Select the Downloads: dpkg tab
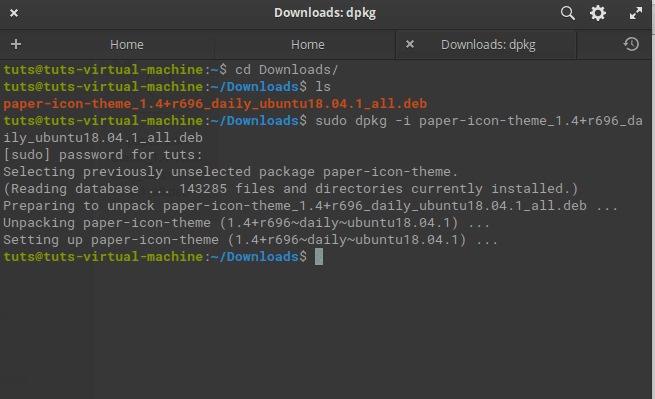 click(x=488, y=44)
